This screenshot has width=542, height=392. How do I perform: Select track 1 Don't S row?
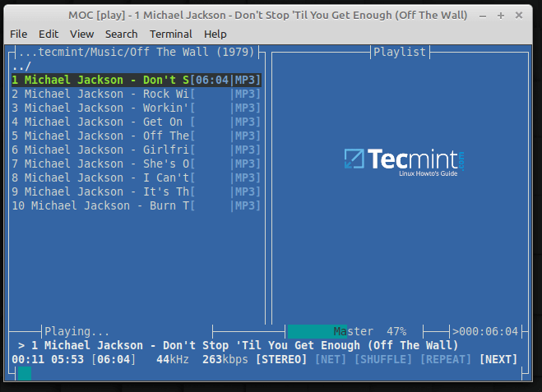click(x=137, y=81)
